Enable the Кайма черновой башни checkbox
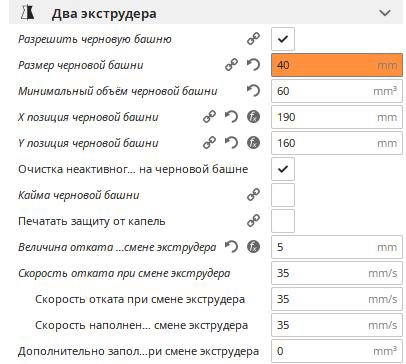 (x=283, y=195)
